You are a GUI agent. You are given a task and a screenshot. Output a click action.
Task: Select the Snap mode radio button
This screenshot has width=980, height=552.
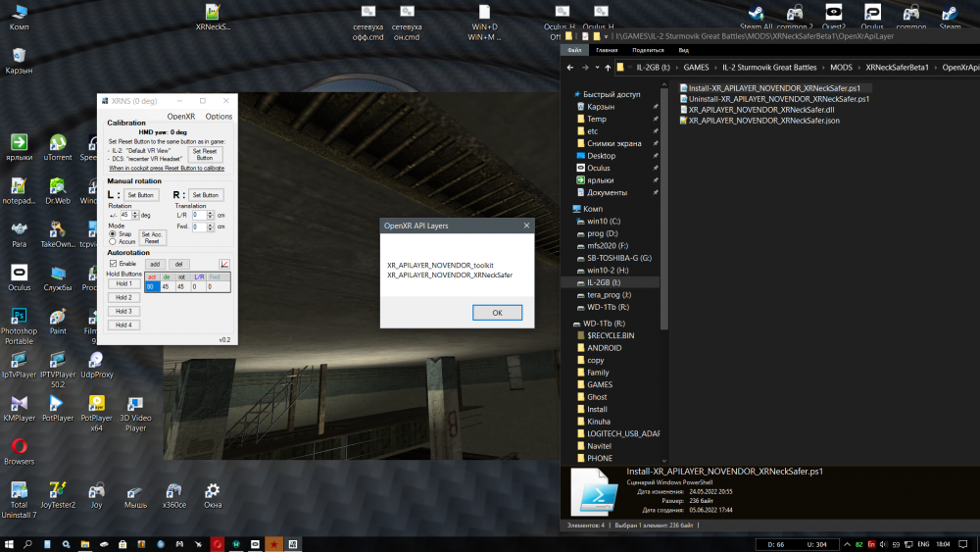pyautogui.click(x=112, y=234)
